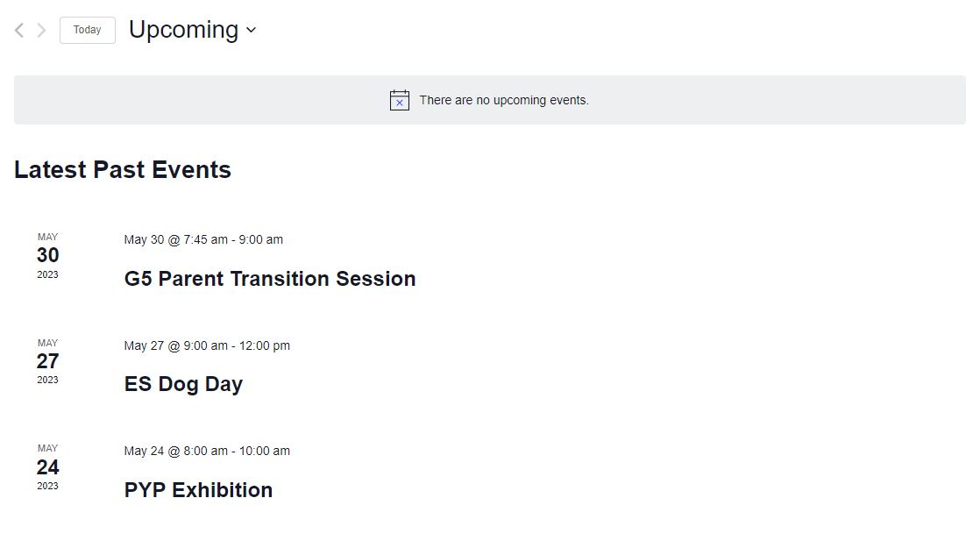Open the Upcoming date picker title

tap(183, 30)
